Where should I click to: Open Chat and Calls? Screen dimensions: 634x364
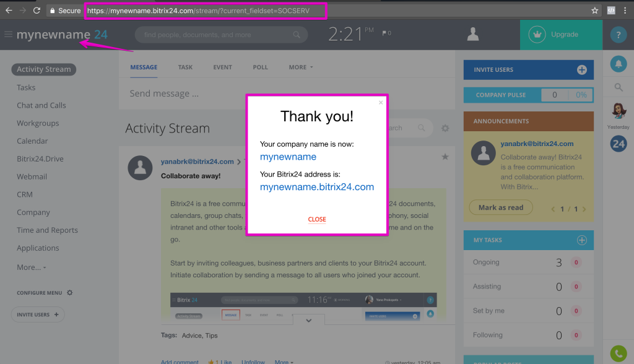pyautogui.click(x=41, y=105)
